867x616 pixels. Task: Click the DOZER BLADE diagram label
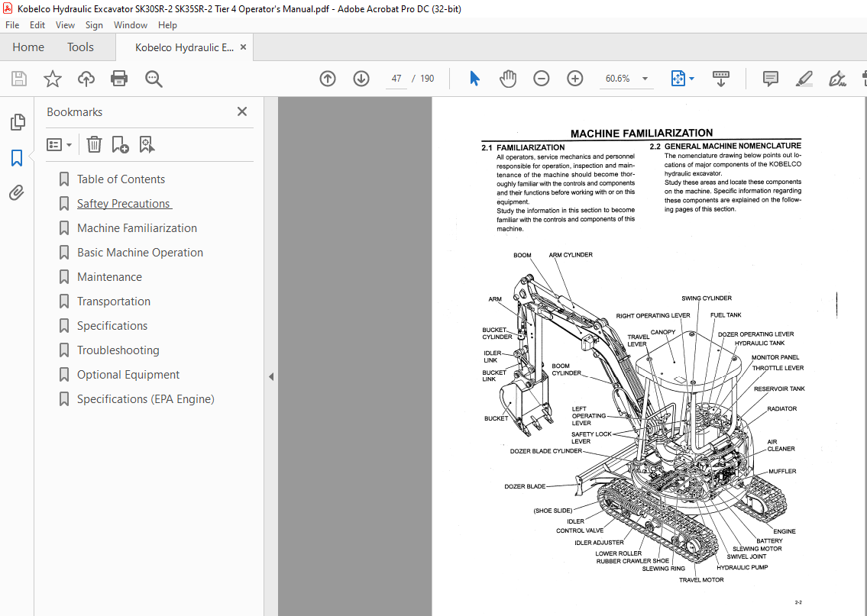pyautogui.click(x=525, y=487)
